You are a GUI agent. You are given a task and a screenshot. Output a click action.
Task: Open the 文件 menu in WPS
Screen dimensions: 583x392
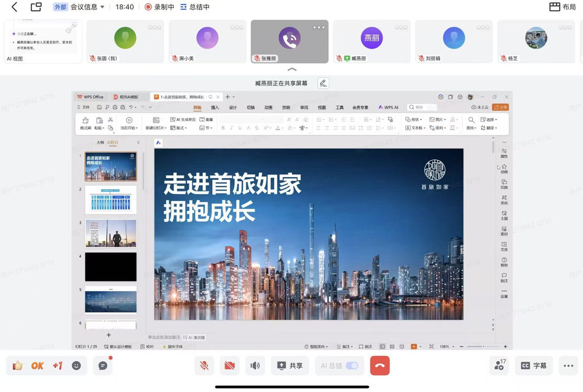coord(83,107)
